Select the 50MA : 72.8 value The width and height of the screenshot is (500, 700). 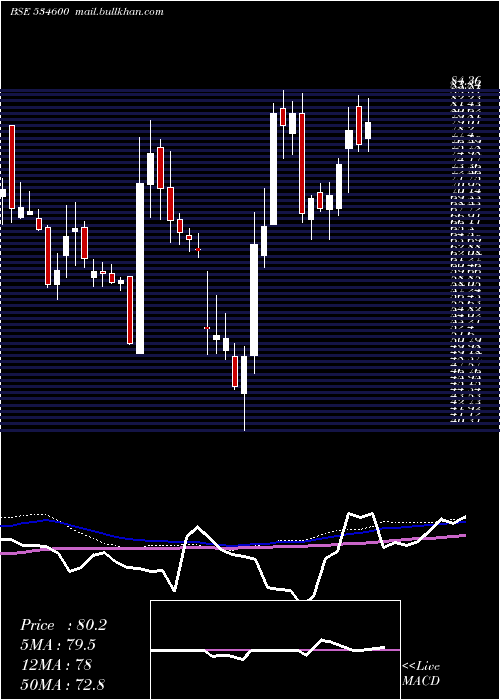point(63,684)
